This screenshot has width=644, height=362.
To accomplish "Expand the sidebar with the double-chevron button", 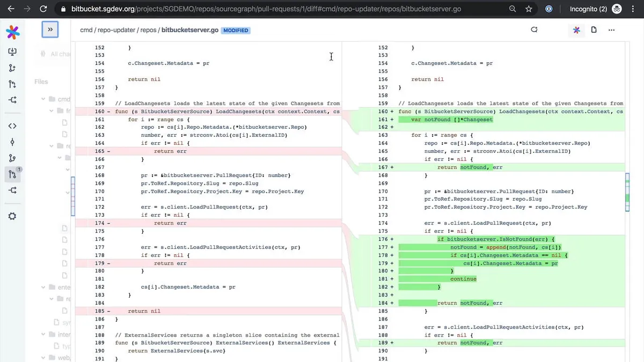I will (50, 29).
